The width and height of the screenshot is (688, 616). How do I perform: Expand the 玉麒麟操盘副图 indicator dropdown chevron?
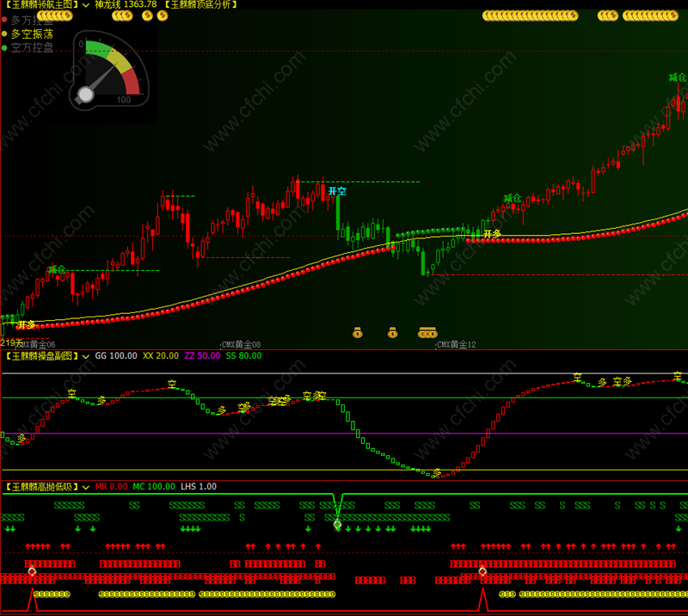coord(86,356)
